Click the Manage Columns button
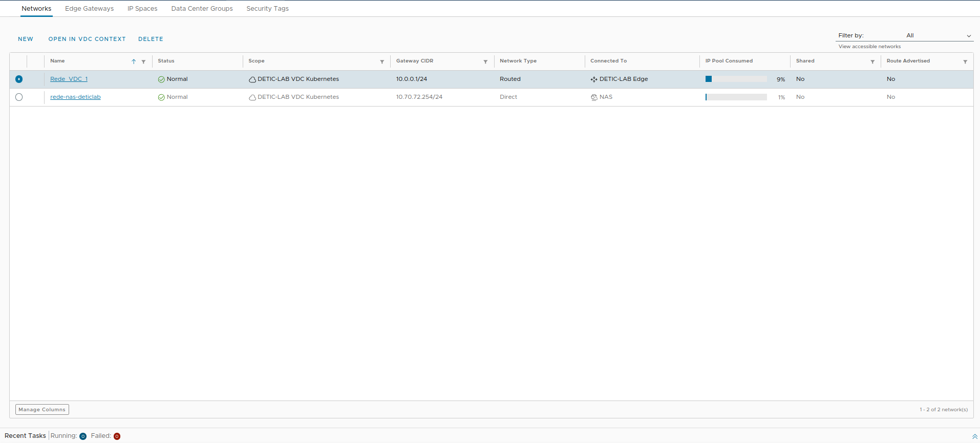 coord(42,410)
